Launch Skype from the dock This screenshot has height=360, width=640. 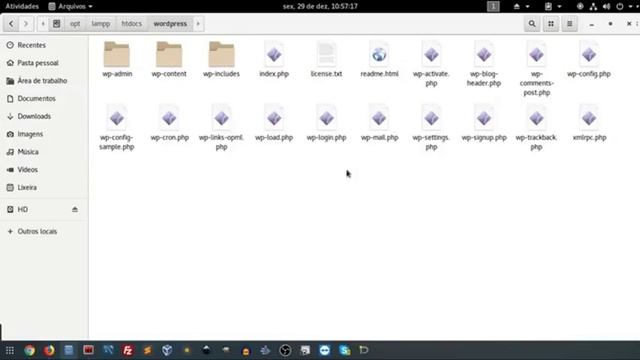344,350
